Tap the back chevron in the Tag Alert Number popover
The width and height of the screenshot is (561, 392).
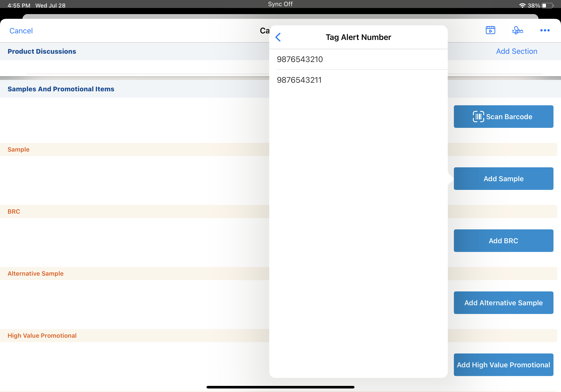click(x=278, y=37)
